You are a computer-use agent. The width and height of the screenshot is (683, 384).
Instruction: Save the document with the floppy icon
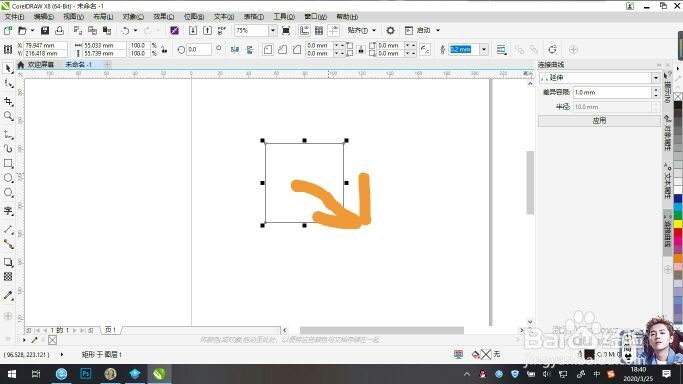[x=45, y=30]
